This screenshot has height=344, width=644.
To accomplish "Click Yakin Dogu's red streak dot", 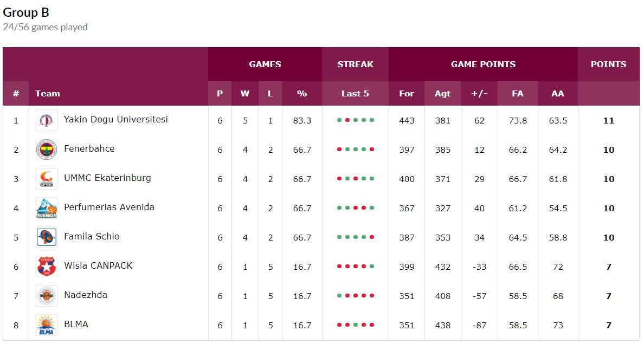I will tap(347, 120).
